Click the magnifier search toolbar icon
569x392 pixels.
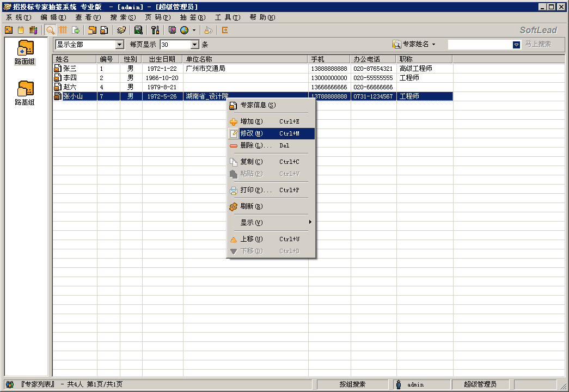[50, 30]
